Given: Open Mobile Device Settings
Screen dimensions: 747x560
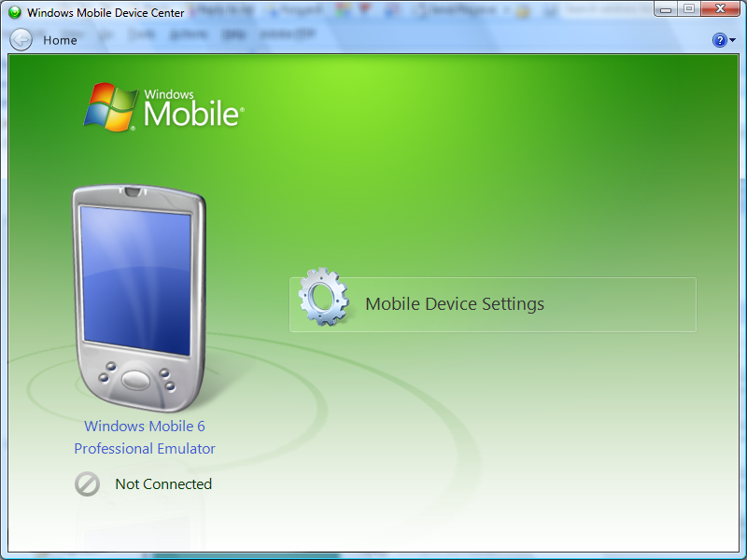Looking at the screenshot, I should pos(493,304).
